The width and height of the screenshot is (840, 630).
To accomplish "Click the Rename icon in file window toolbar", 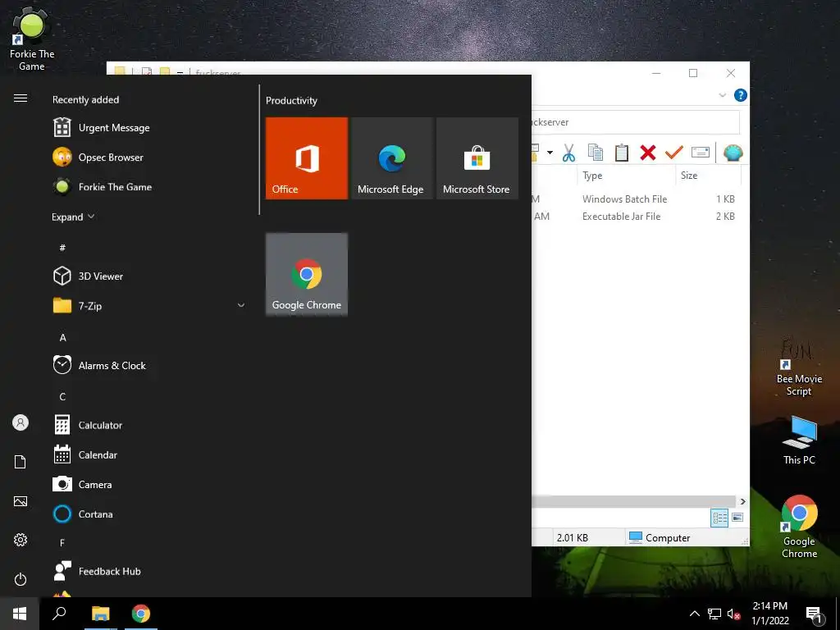I will point(701,153).
